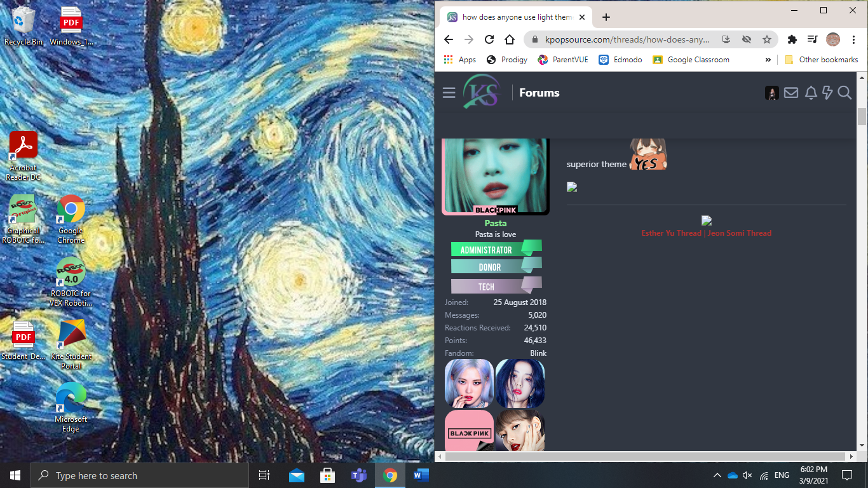Open the media controls icon in Chrome

coord(812,39)
